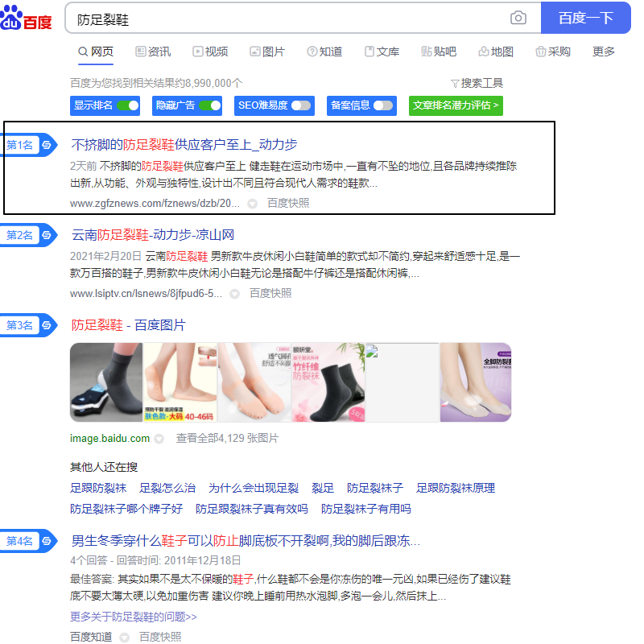Viewport: 644px width, 644px height.
Task: Open result 男生冬季穿什么鞋子可以防止脚底板不开裂
Action: click(x=246, y=541)
